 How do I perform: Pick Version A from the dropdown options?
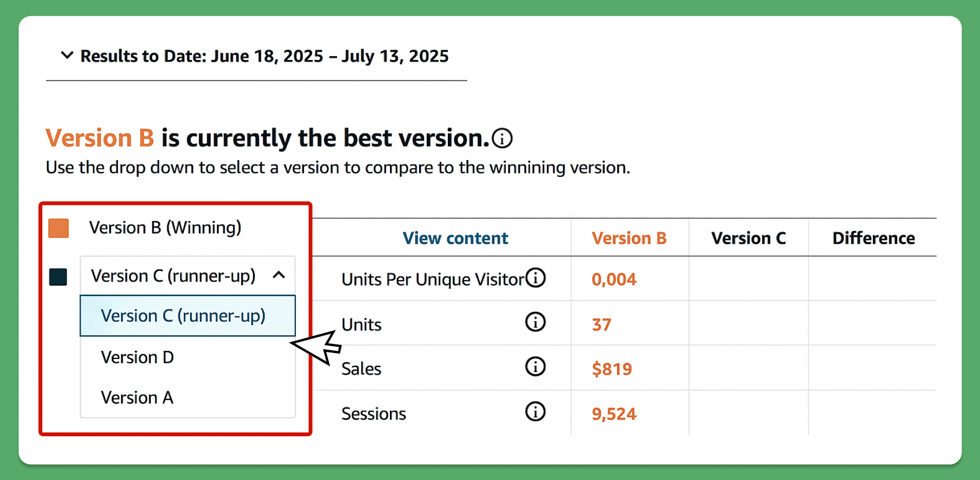coord(188,398)
